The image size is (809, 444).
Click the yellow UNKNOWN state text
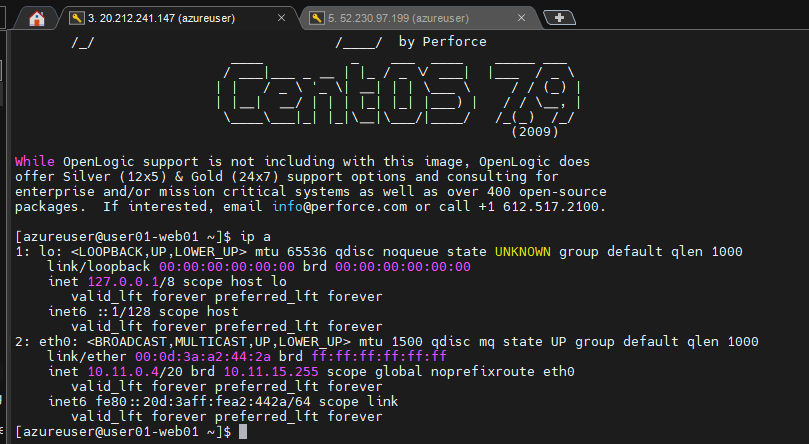coord(523,252)
